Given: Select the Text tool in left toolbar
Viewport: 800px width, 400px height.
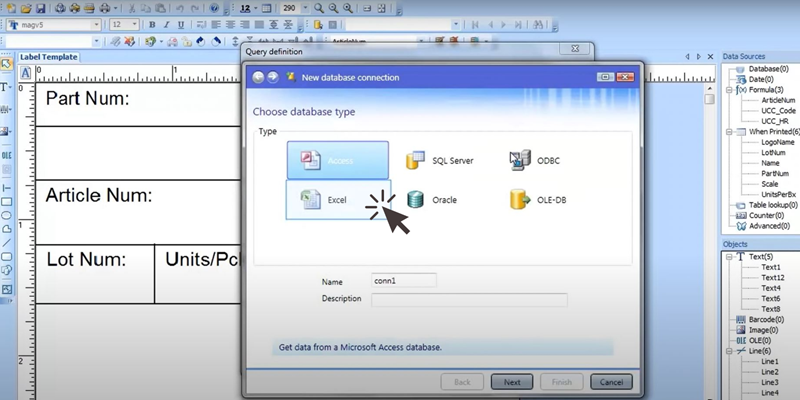Looking at the screenshot, I should point(6,87).
